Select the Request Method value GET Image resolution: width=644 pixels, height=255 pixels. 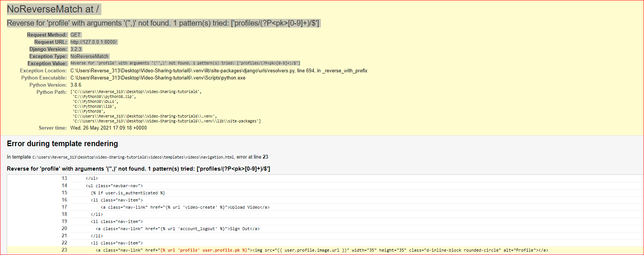[x=75, y=35]
